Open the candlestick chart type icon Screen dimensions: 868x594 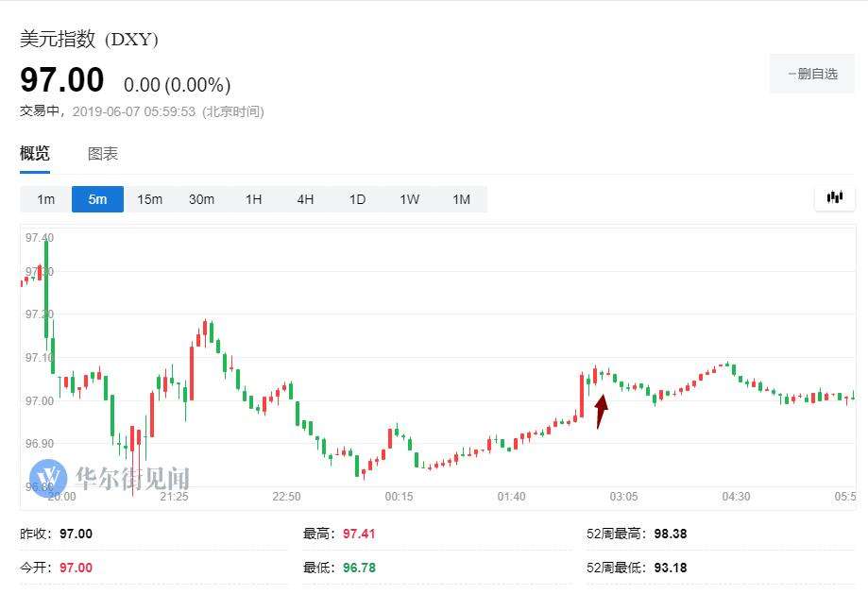[x=835, y=197]
